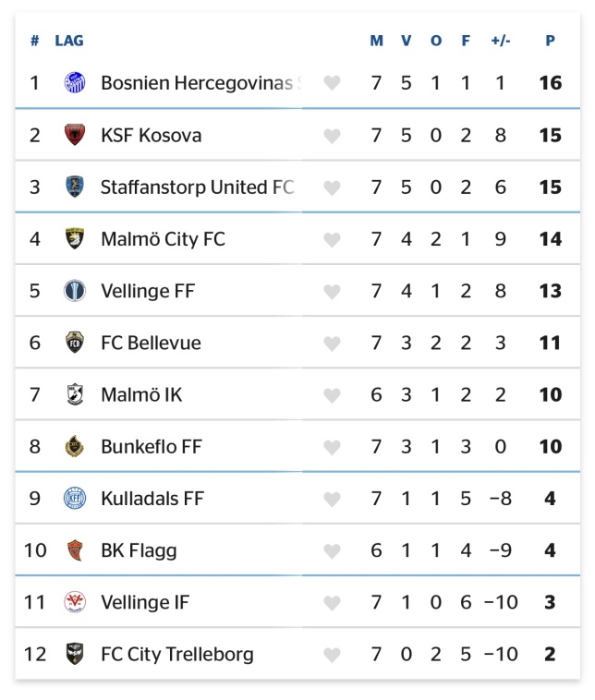Toggle favorite heart for Vellinge IF
The height and width of the screenshot is (700, 595).
(x=332, y=603)
